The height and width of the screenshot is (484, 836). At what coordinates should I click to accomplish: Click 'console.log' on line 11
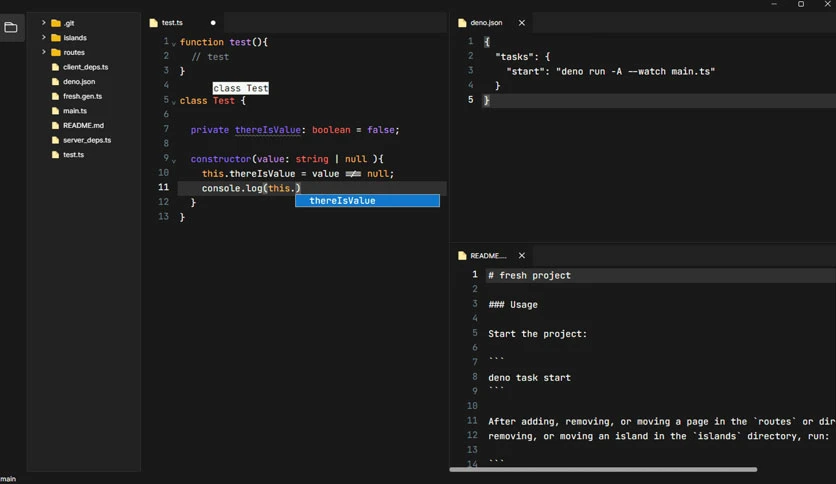coord(232,188)
